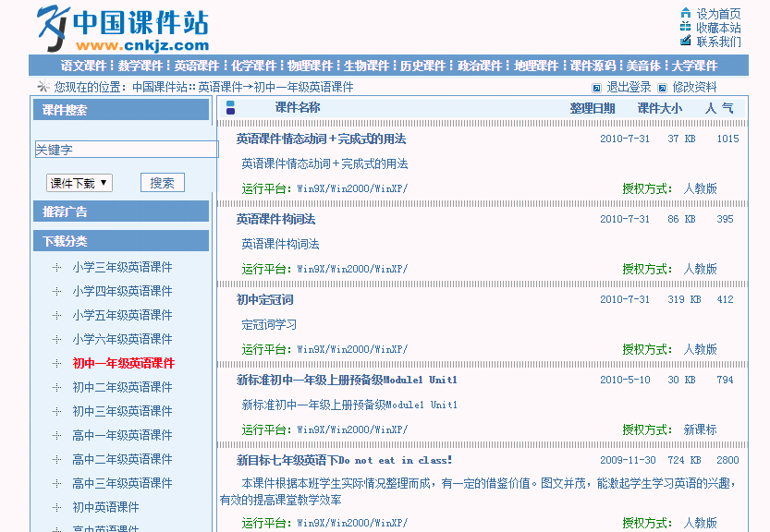Select category 高中二年级英语课件
Screen dimensions: 770x532
tap(122, 460)
